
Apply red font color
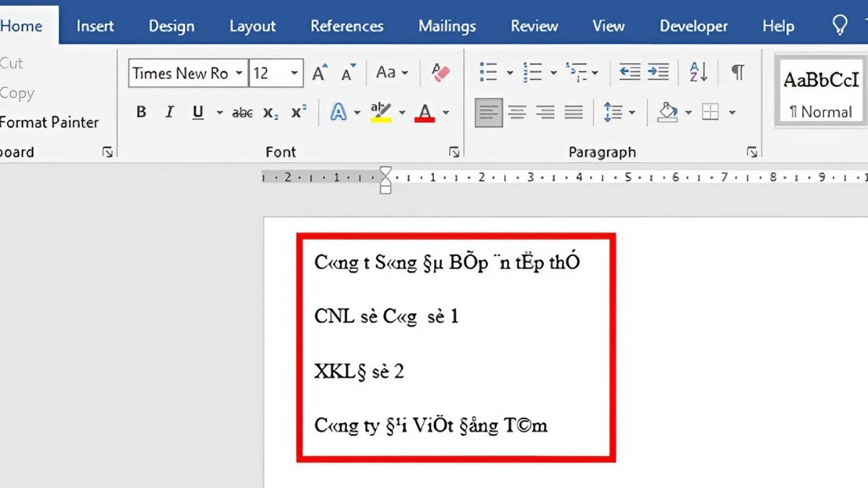[425, 112]
